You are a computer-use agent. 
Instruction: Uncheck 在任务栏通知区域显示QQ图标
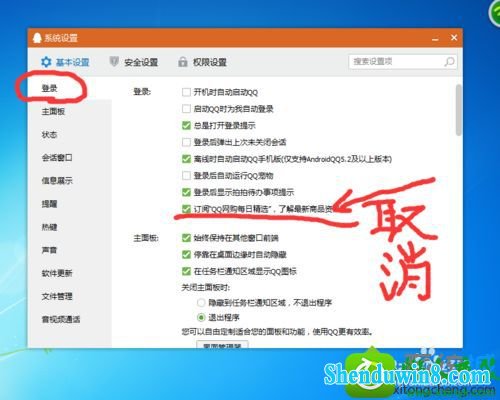click(x=186, y=271)
